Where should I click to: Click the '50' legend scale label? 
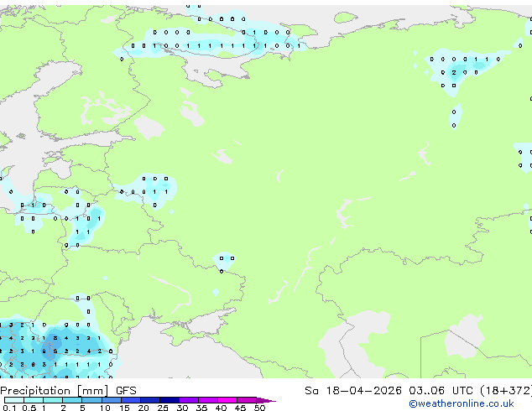click(259, 408)
